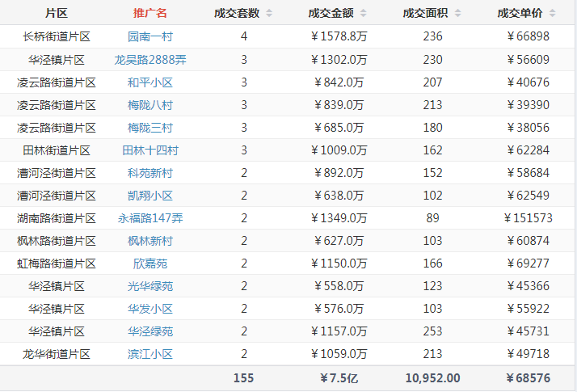
Task: Click average price ¥68576 in footer
Action: tap(528, 378)
